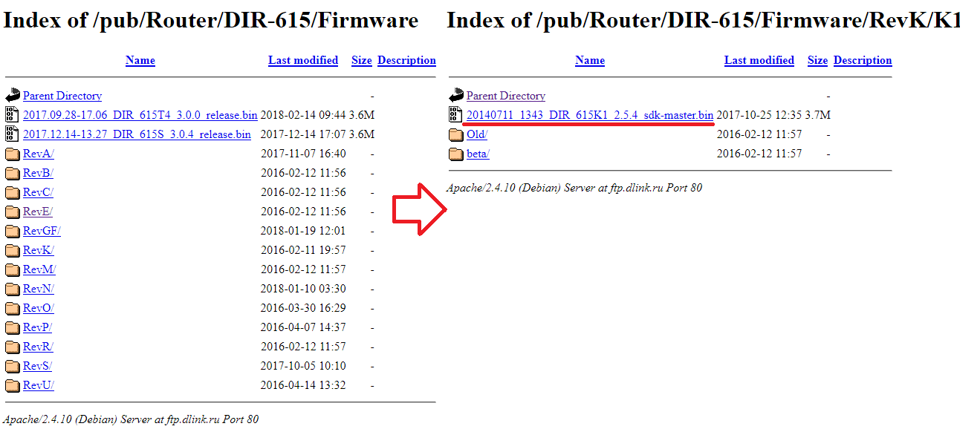Sort RevK/K1 listing by Size
The height and width of the screenshot is (432, 980).
pyautogui.click(x=817, y=61)
